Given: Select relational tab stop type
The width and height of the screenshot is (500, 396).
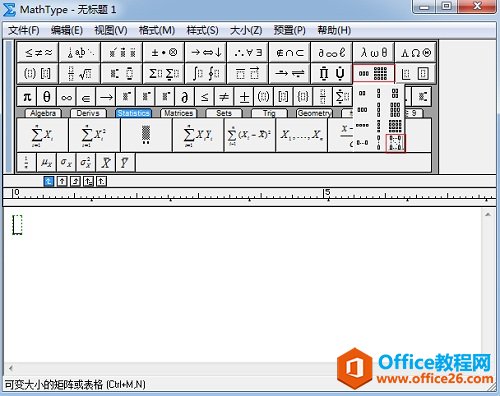Looking at the screenshot, I should (88, 181).
